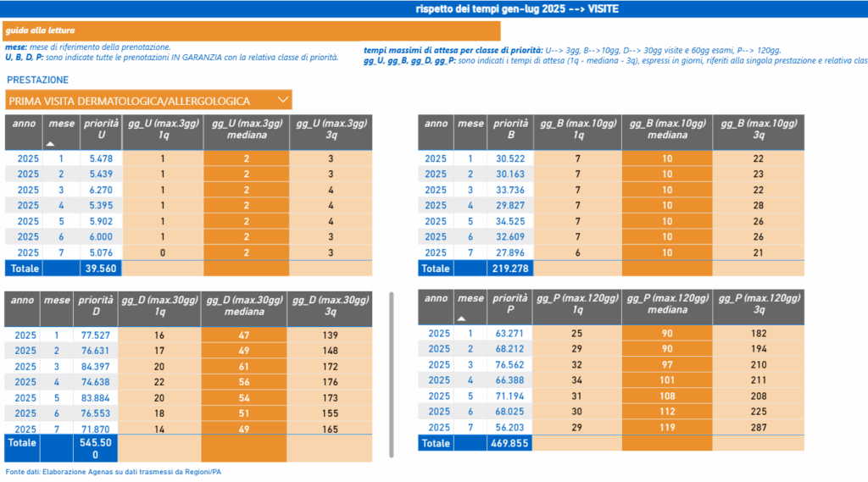Sort by the priorità P column header
868x482 pixels.
[x=509, y=304]
